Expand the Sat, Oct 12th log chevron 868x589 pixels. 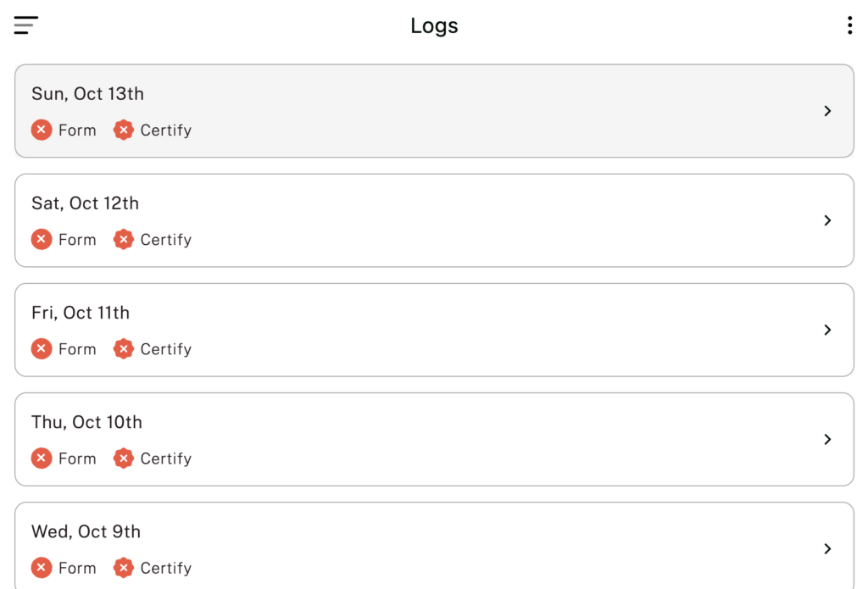827,220
